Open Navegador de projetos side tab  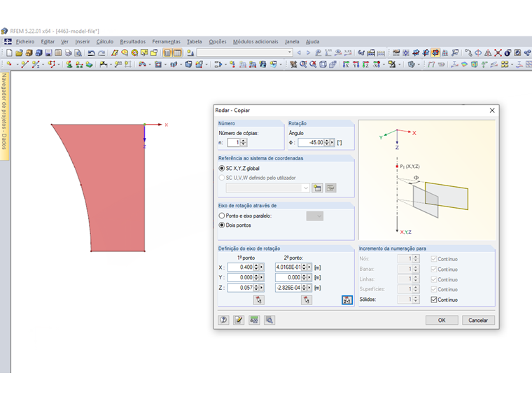(x=4, y=115)
